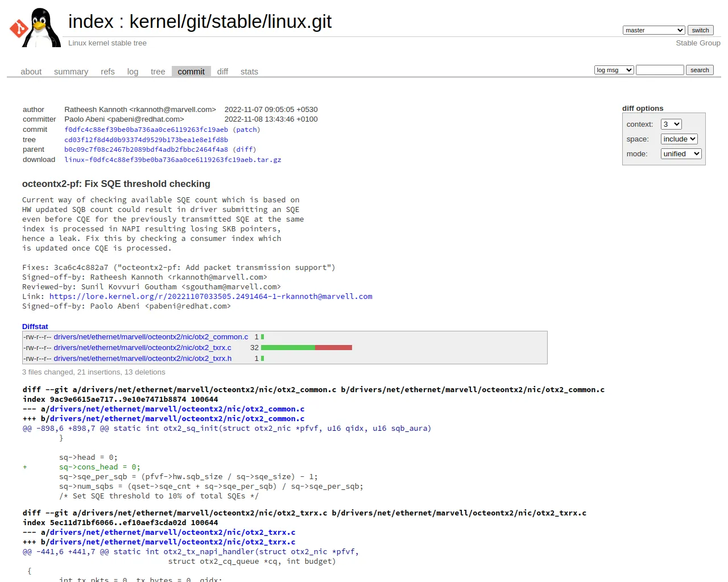
Task: Open the a/ otx2_txrx.c diff header link
Action: [x=172, y=533]
